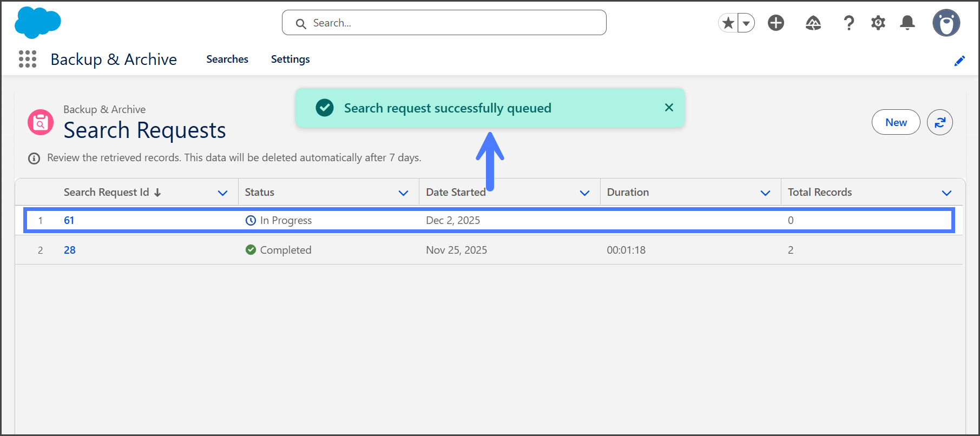Open the Date Started column dropdown
This screenshot has width=980, height=436.
click(x=584, y=193)
